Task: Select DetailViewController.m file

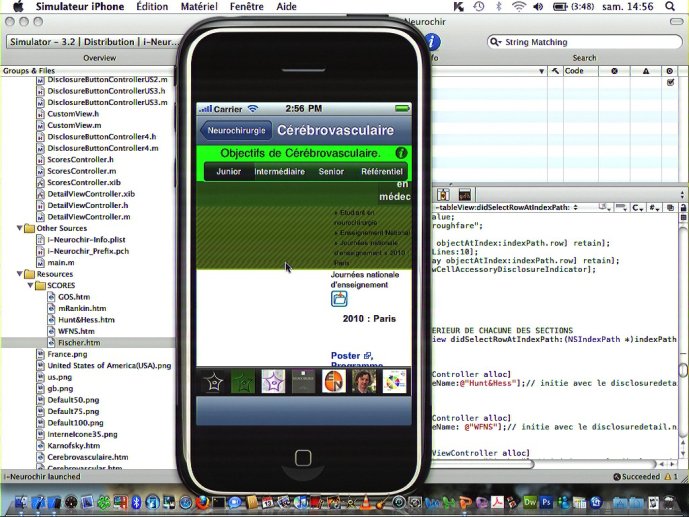Action: click(x=89, y=217)
